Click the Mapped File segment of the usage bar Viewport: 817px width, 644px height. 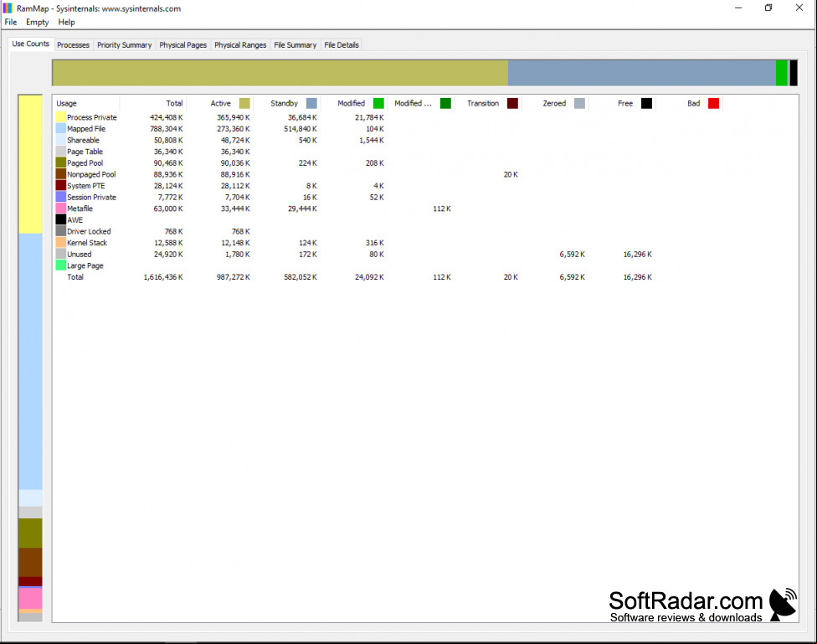click(30, 362)
